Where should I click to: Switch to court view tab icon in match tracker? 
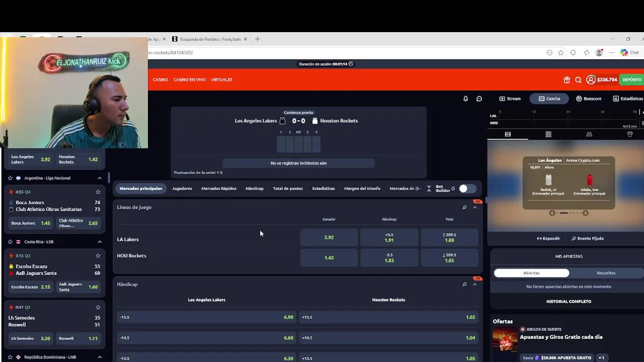click(508, 134)
